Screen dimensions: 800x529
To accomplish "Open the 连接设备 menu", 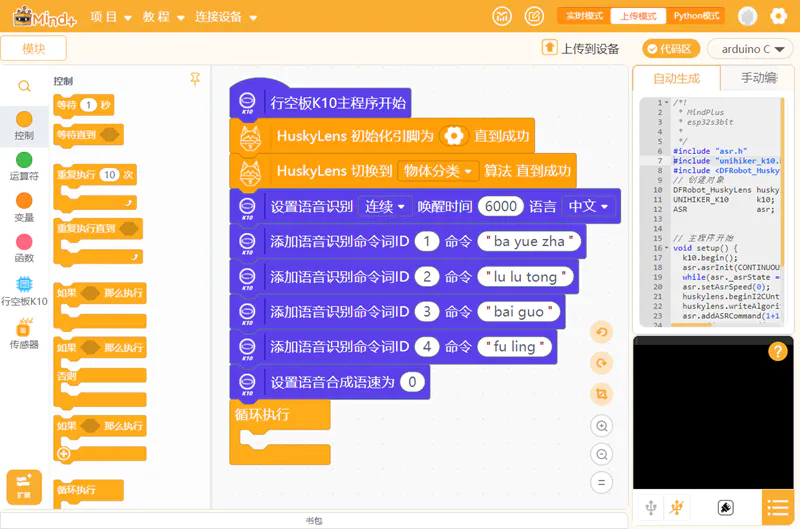I will (x=226, y=17).
